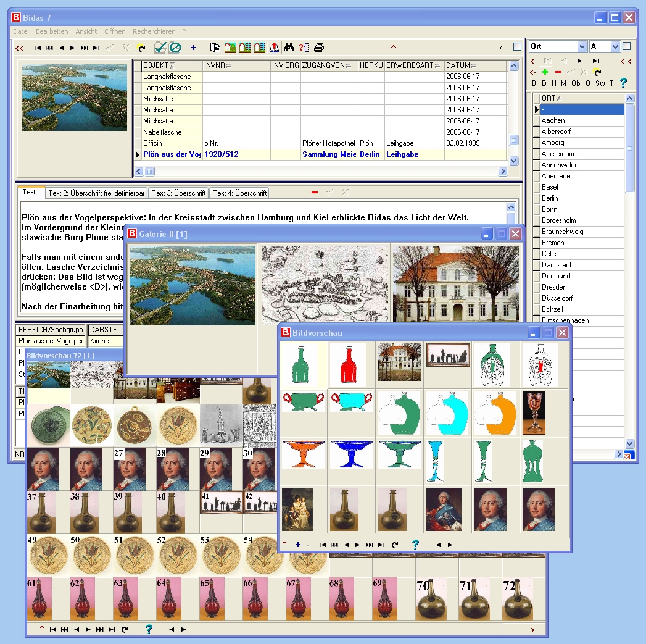This screenshot has width=646, height=644.
Task: Click refresh icon in Bildvorschau toolbar
Action: click(395, 545)
